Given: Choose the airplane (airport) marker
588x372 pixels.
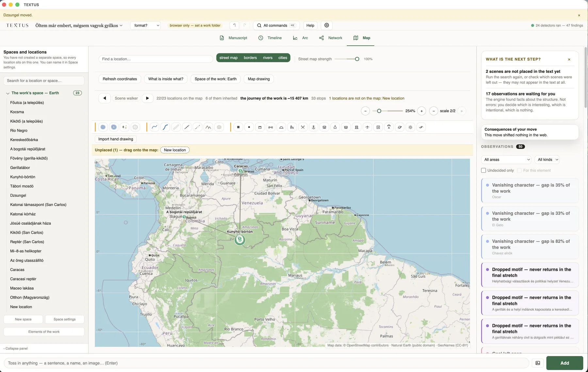Looking at the screenshot, I should (367, 127).
